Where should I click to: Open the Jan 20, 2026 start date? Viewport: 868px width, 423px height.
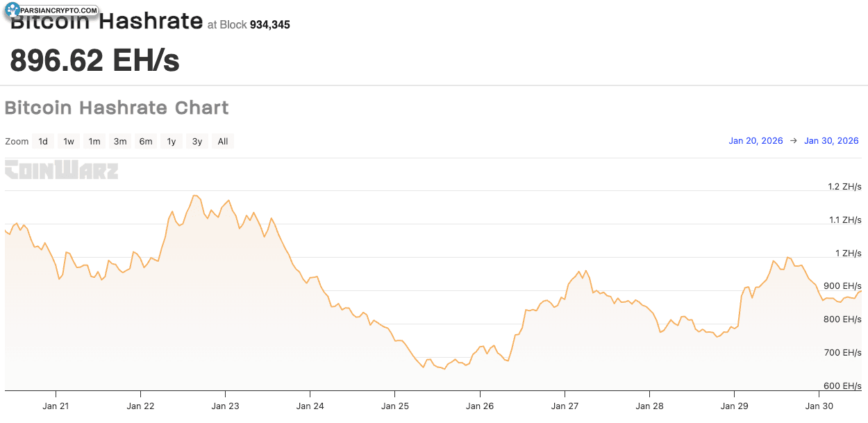(756, 141)
